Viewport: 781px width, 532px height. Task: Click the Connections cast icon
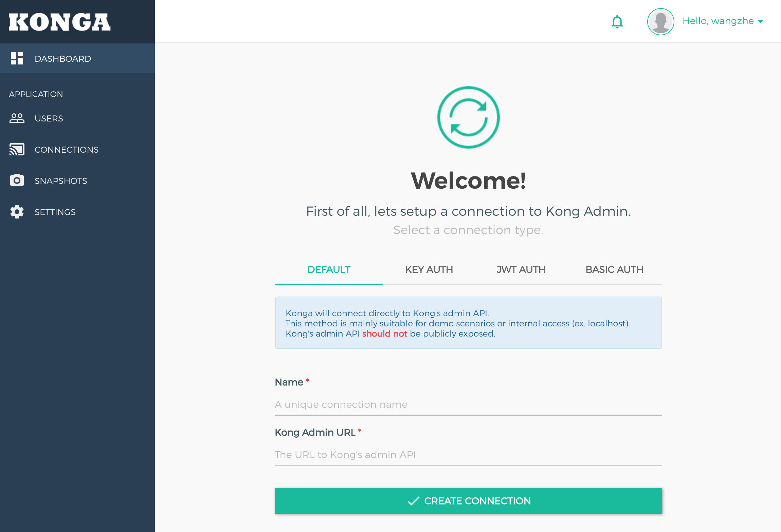(17, 149)
